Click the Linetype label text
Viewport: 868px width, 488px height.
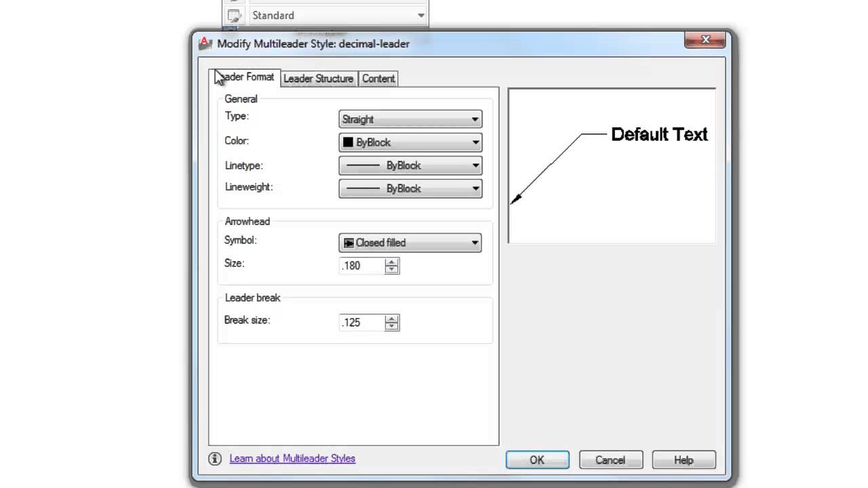click(x=243, y=165)
